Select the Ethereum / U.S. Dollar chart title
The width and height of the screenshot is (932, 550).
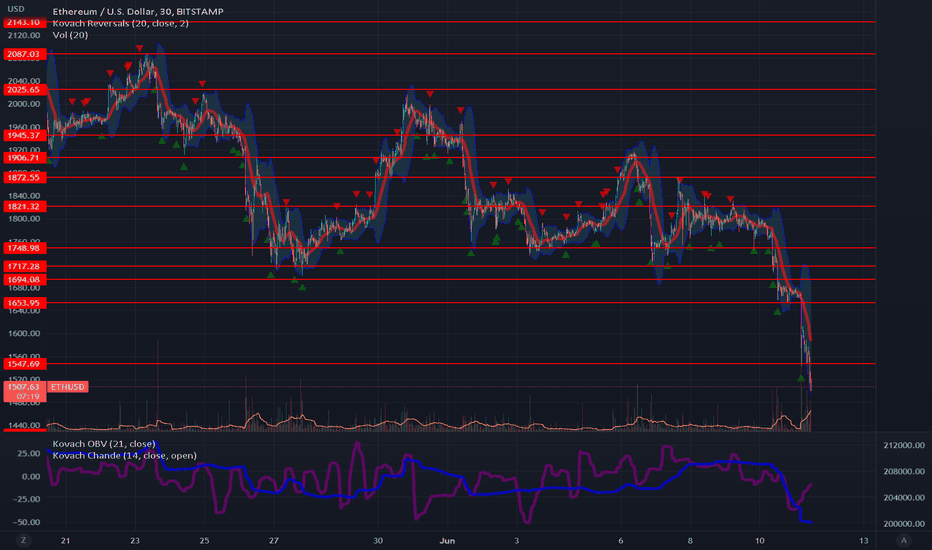coord(138,11)
